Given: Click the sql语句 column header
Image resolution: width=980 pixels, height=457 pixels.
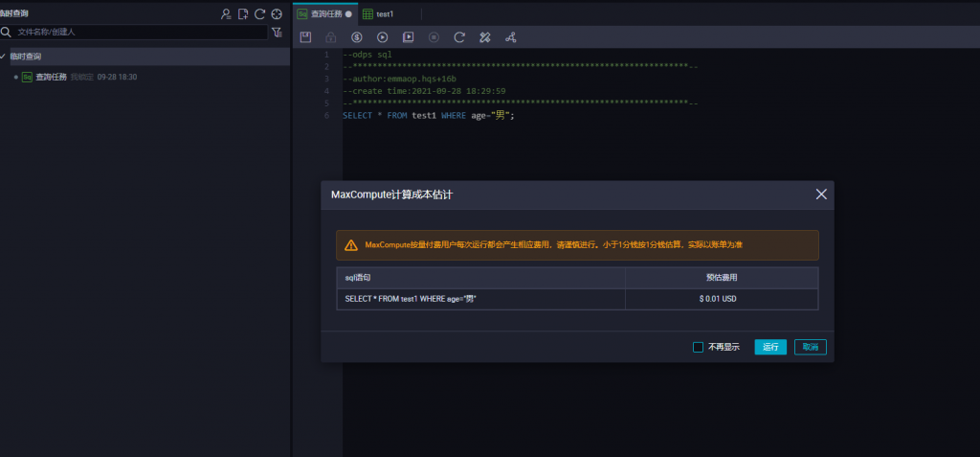Looking at the screenshot, I should tap(480, 277).
